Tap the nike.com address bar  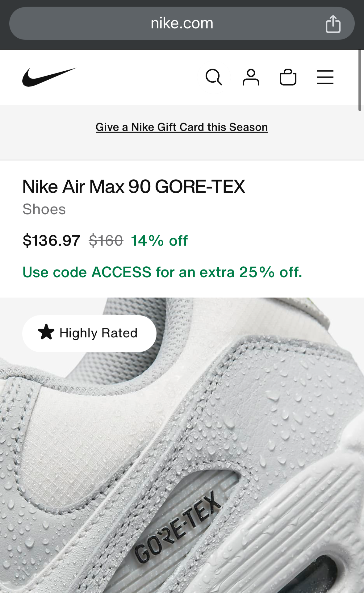[x=182, y=23]
